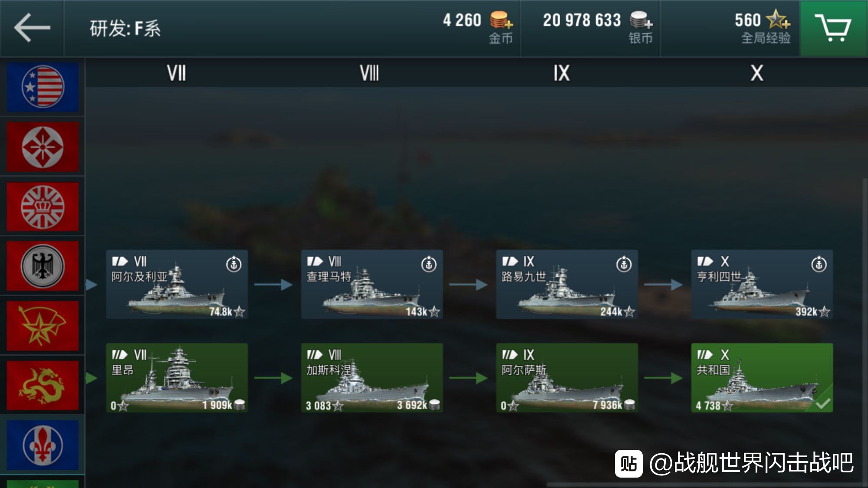The image size is (868, 488).
Task: Go back using the left arrow
Action: (32, 28)
